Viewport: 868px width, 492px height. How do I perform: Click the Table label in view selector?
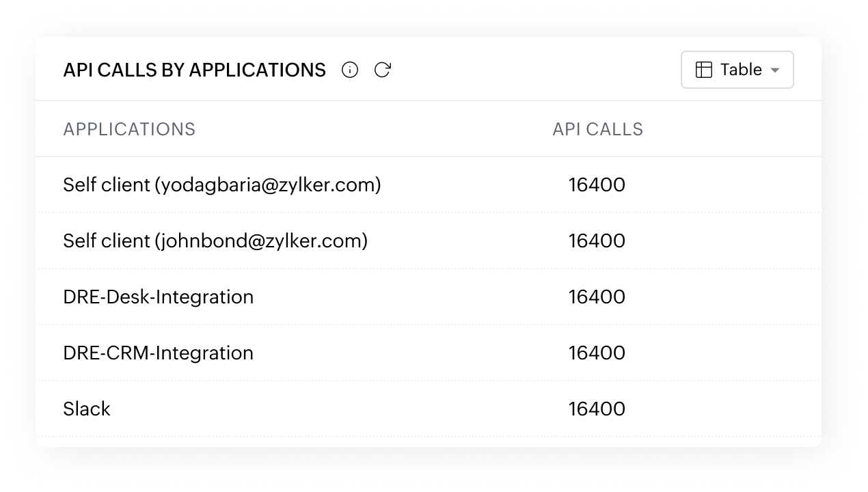coord(741,70)
